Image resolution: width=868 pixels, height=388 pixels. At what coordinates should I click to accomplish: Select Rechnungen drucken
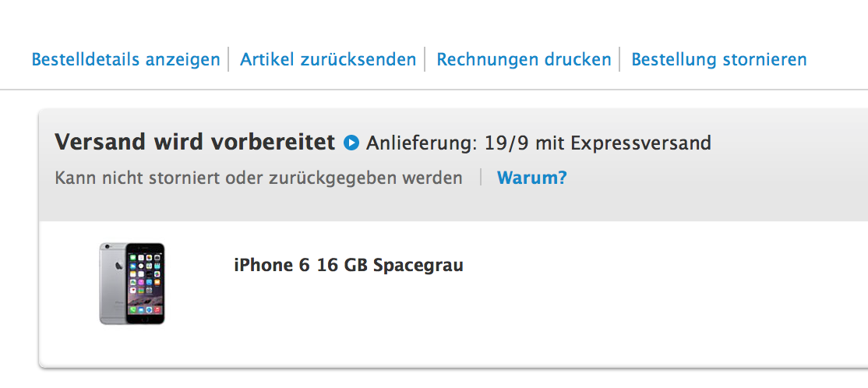tap(524, 59)
